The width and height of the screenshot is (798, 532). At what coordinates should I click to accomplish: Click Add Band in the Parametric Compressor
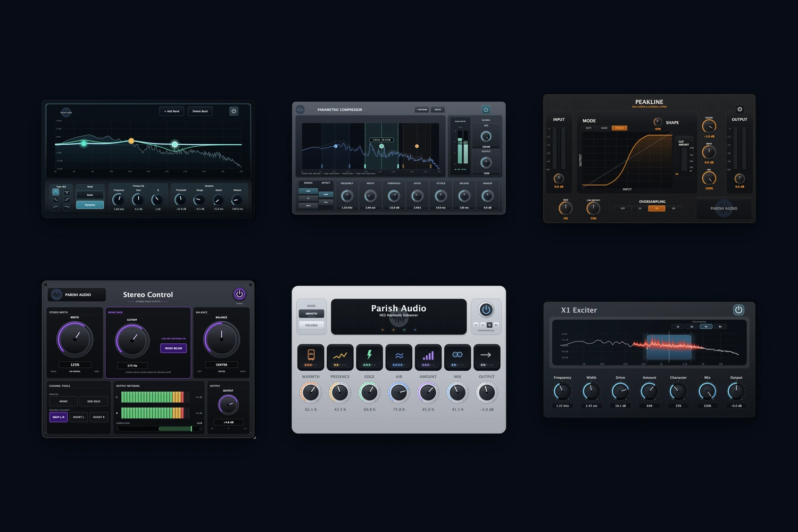[x=422, y=110]
